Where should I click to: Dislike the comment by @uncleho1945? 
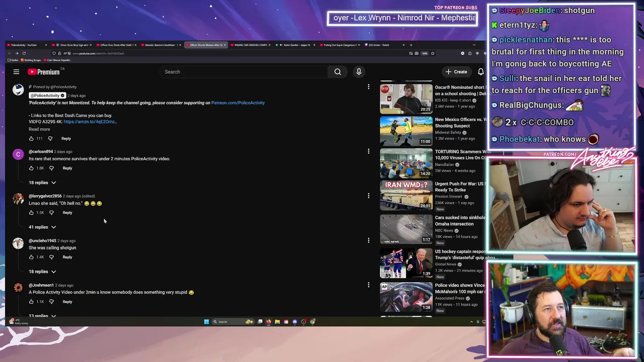point(51,257)
